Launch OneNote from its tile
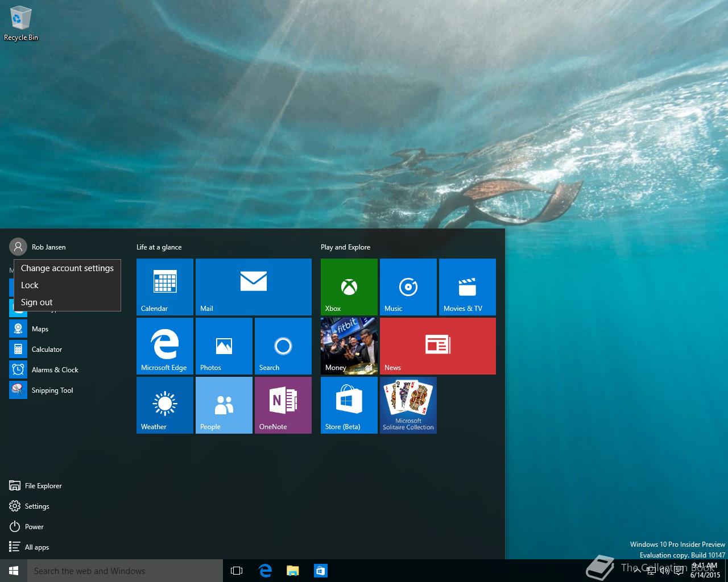The width and height of the screenshot is (728, 582). [283, 405]
